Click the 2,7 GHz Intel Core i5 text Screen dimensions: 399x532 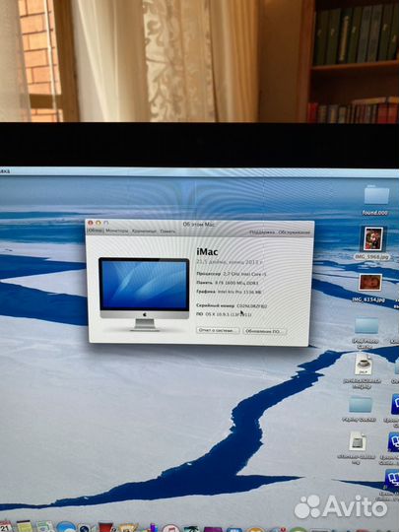(245, 274)
